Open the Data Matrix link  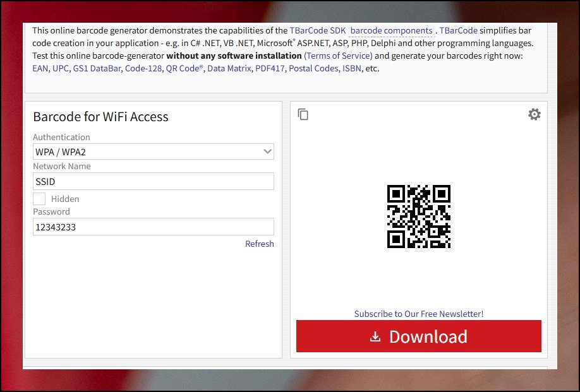pos(229,68)
